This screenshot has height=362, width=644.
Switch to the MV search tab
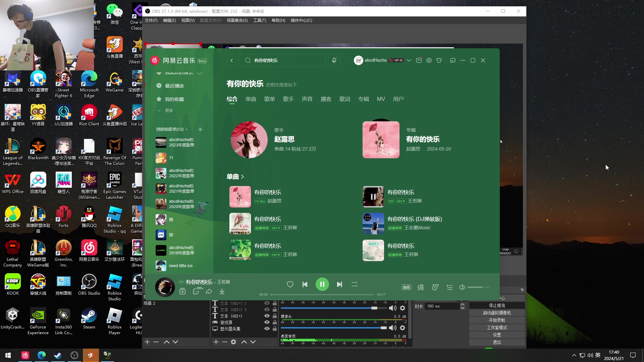(x=381, y=99)
